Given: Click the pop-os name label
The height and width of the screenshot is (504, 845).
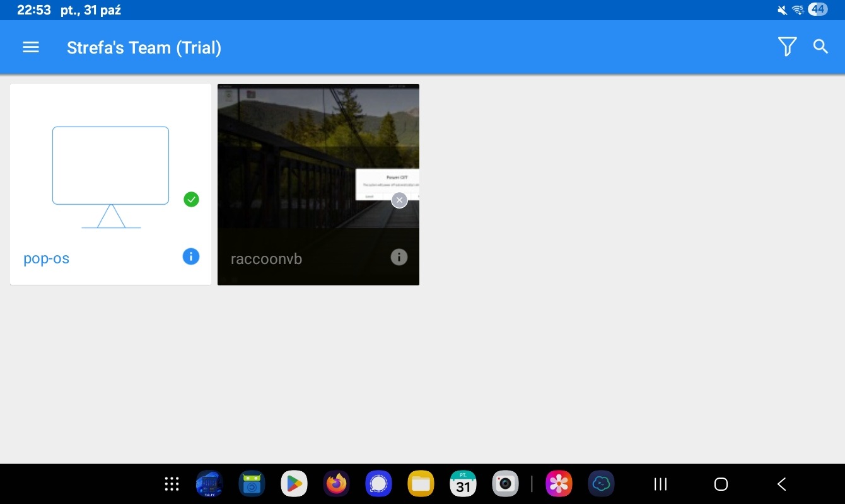Looking at the screenshot, I should pos(47,258).
